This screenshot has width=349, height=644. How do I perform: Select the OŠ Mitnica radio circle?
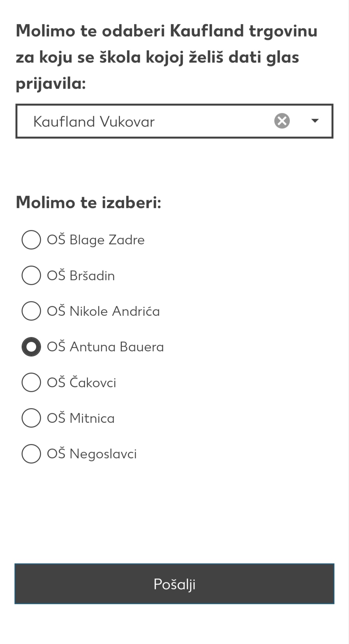31,418
